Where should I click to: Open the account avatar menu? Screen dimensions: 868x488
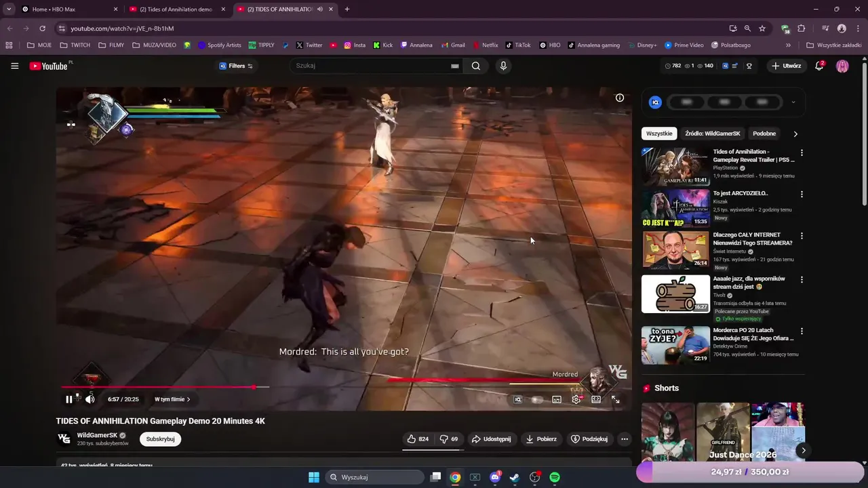tap(842, 66)
